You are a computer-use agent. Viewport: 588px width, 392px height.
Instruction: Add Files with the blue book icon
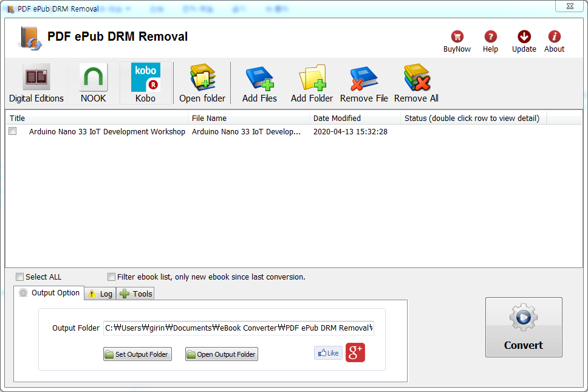tap(259, 83)
